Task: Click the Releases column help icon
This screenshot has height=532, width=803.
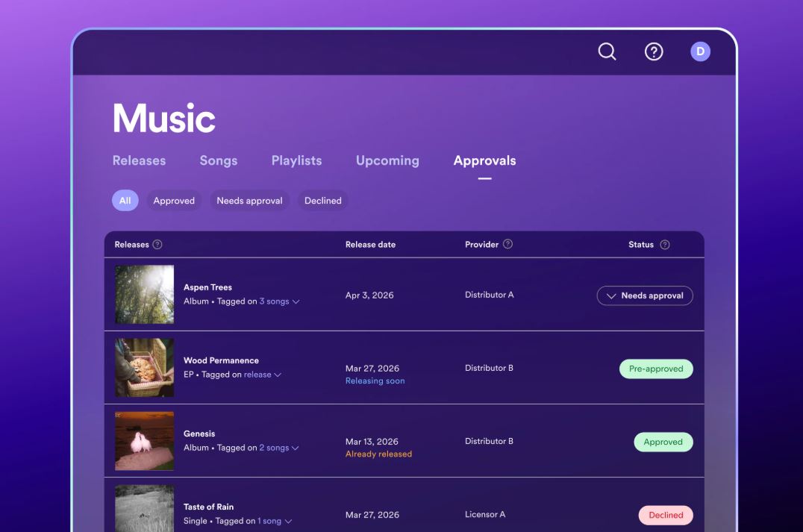Action: pyautogui.click(x=157, y=244)
